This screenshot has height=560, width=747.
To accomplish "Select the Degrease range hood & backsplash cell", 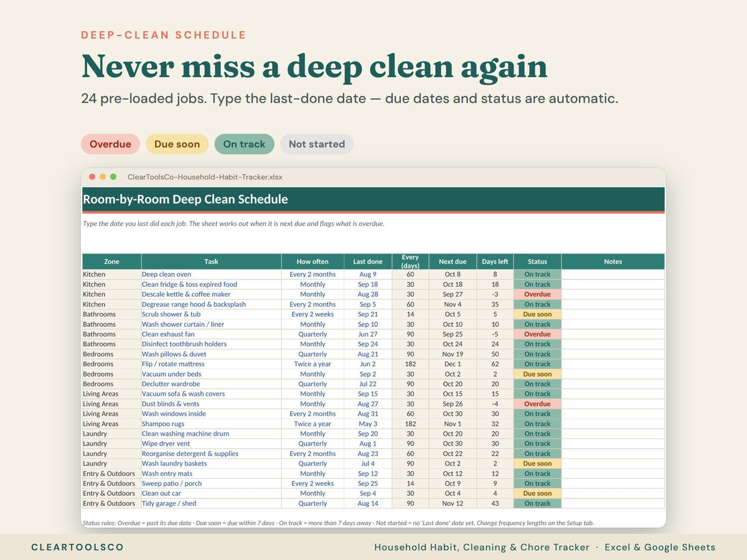I will [211, 304].
